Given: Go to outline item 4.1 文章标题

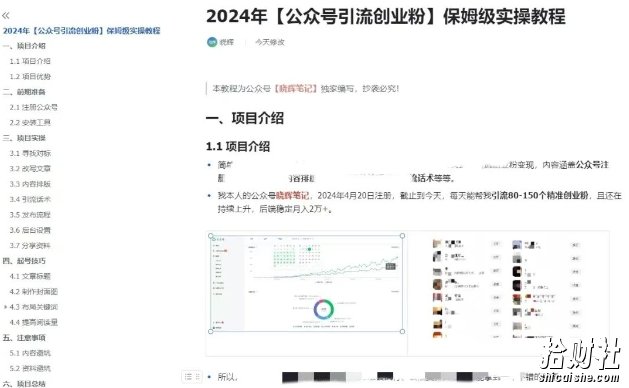Looking at the screenshot, I should tap(30, 276).
